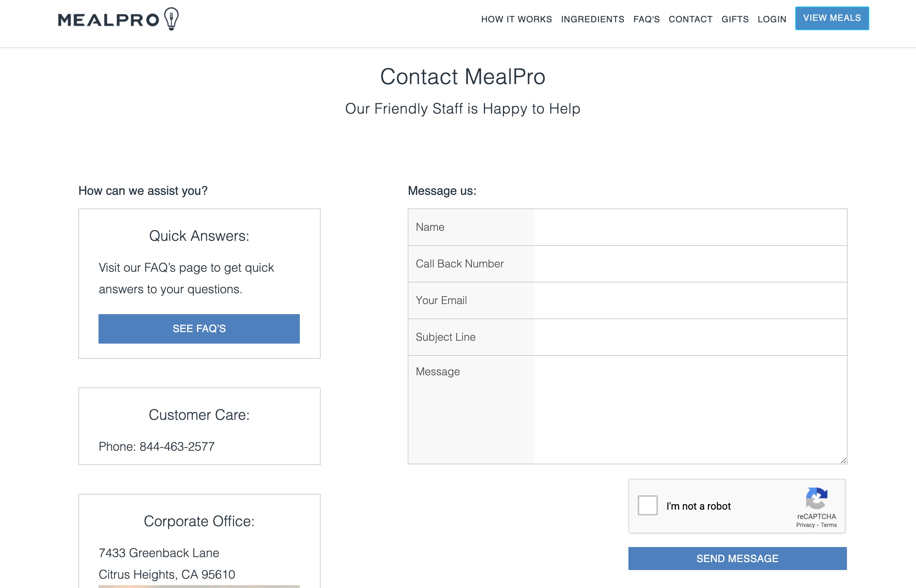916x588 pixels.
Task: Click the 7433 Greenback Lane address
Action: tap(159, 553)
